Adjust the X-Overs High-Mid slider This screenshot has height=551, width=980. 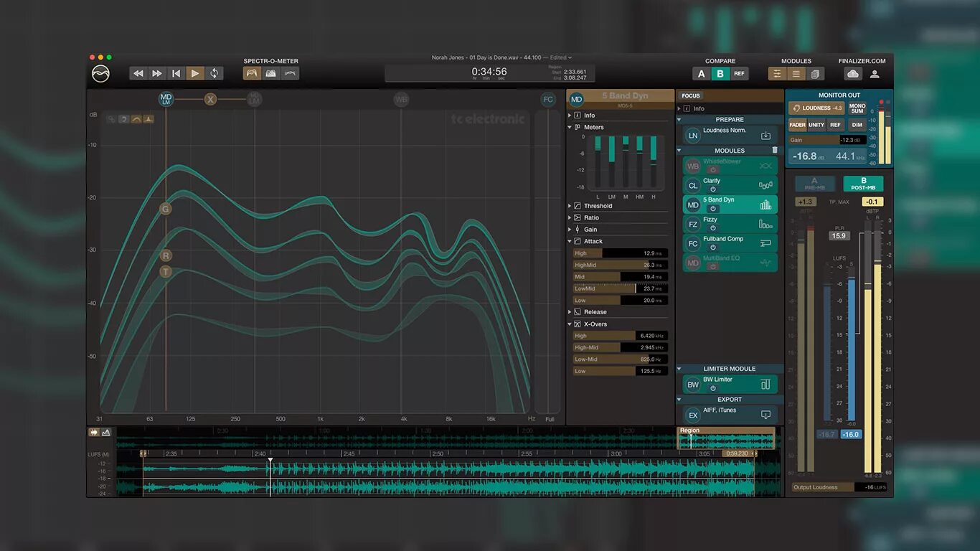[621, 347]
